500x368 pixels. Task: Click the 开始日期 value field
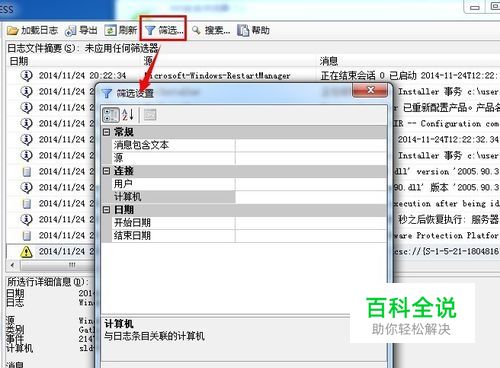311,223
